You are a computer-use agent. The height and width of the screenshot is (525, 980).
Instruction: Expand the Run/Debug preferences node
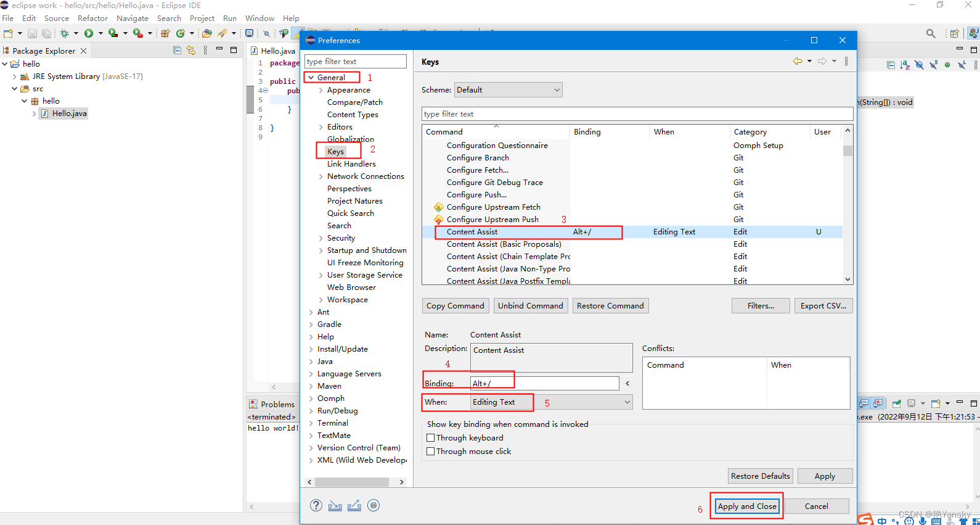[x=311, y=411]
